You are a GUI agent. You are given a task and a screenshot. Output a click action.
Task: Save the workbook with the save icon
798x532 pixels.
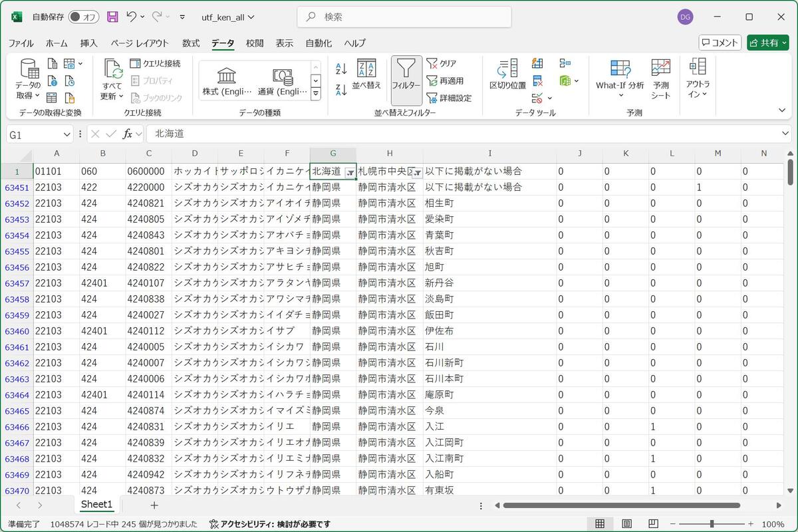[112, 17]
